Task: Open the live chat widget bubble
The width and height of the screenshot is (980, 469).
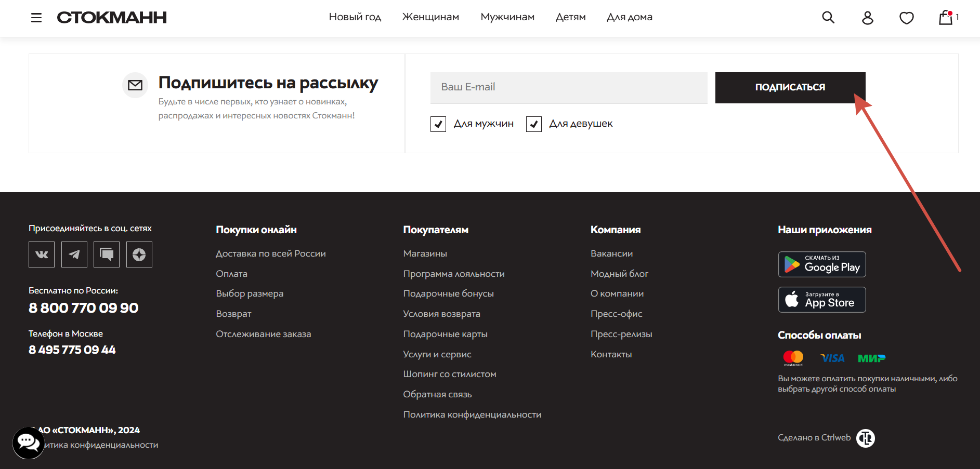Action: 29,443
